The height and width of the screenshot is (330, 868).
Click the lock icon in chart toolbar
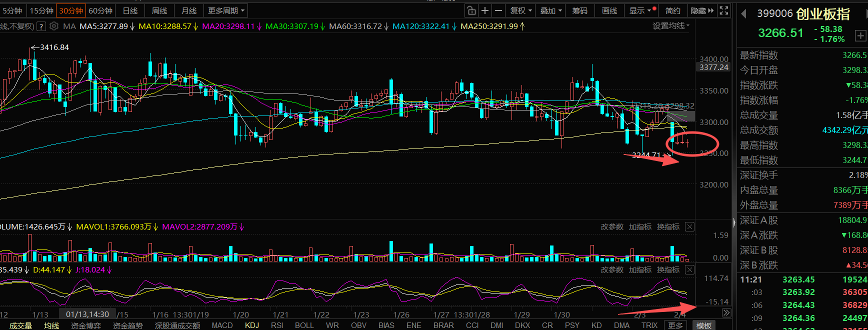click(471, 10)
